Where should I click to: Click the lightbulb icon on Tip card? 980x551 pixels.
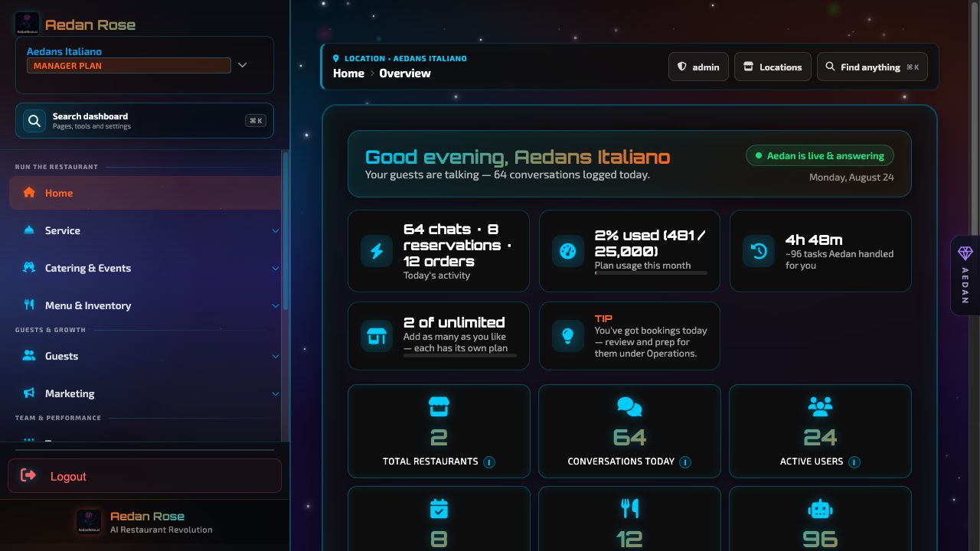[568, 336]
